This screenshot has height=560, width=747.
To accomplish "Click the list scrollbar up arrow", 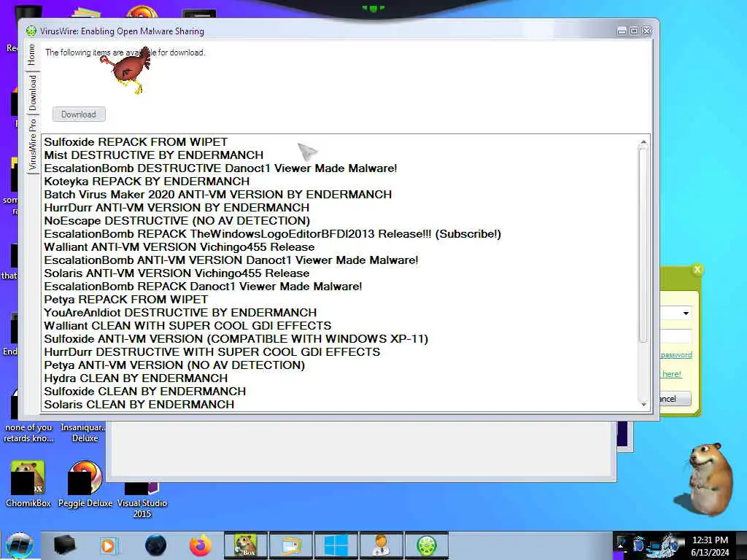I will (x=643, y=142).
